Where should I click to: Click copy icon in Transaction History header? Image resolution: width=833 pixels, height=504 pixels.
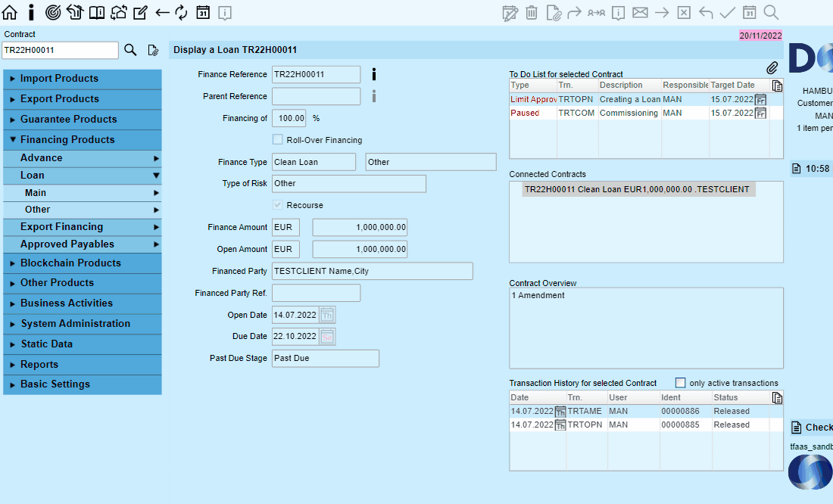point(777,398)
